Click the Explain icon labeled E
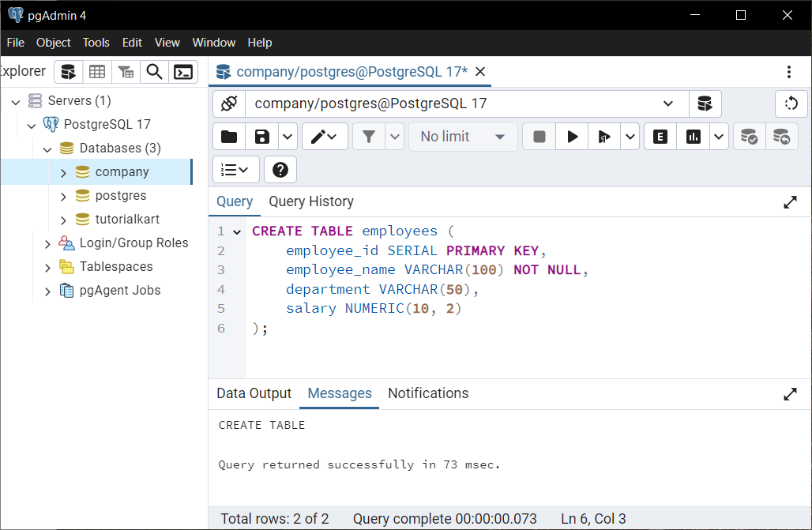812x530 pixels. click(x=660, y=136)
